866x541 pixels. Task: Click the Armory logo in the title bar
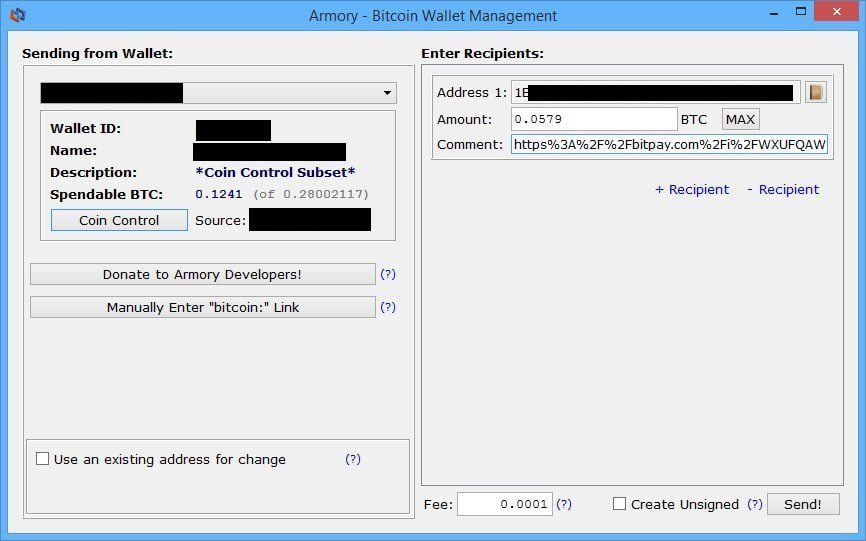tap(17, 15)
